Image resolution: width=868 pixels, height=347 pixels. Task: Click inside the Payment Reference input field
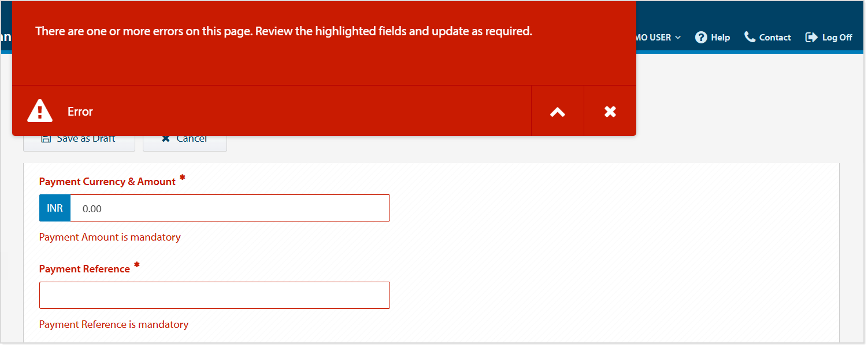214,295
